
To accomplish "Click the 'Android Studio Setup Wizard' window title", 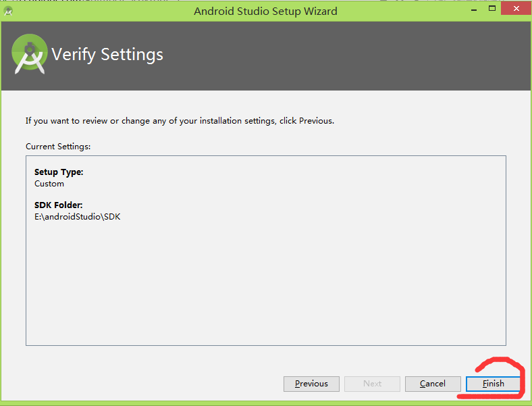I will (265, 11).
